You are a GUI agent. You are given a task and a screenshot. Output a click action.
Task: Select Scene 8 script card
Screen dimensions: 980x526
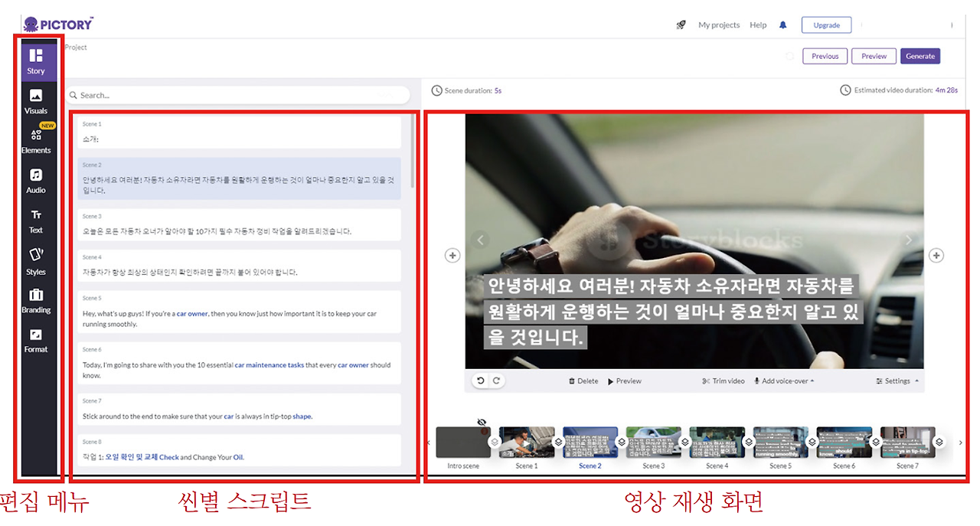click(x=239, y=450)
